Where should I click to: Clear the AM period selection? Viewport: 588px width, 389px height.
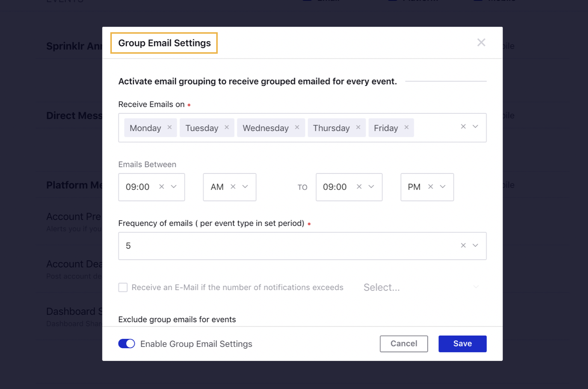tap(233, 186)
